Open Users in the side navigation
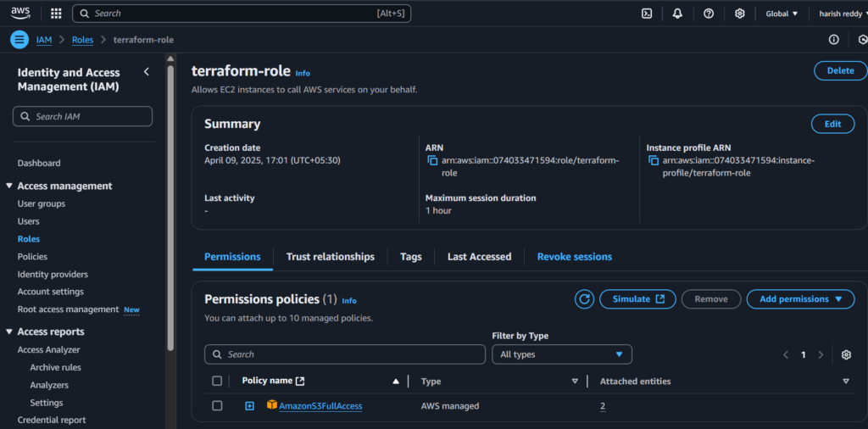 pos(28,221)
